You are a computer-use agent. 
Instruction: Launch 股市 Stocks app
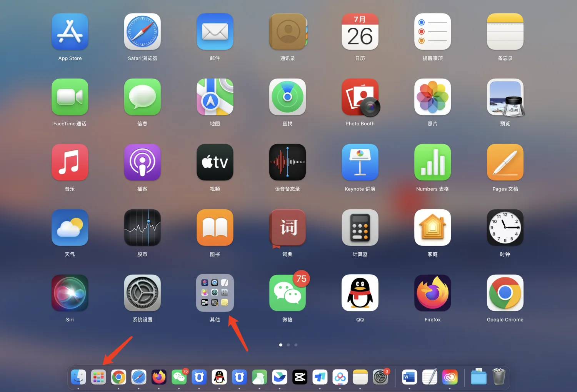142,227
